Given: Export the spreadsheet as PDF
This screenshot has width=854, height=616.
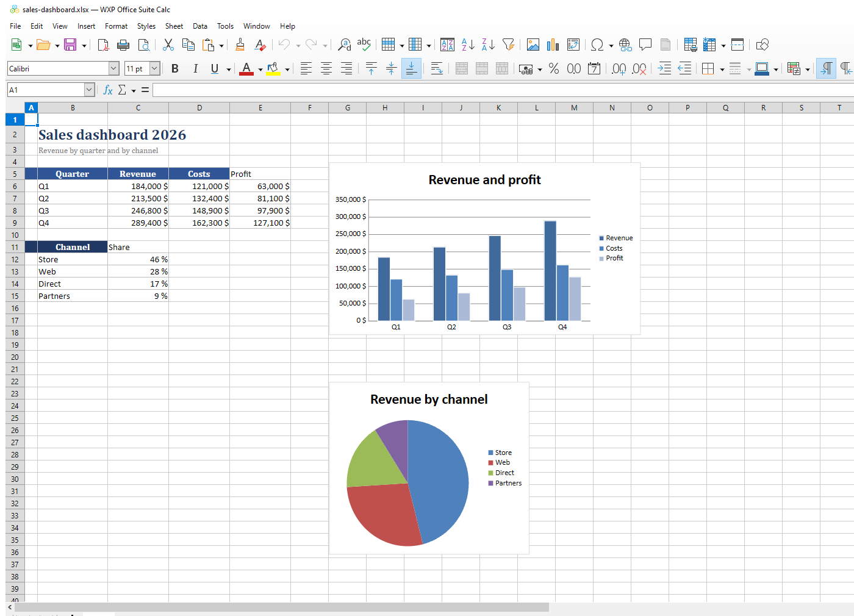Looking at the screenshot, I should click(103, 45).
